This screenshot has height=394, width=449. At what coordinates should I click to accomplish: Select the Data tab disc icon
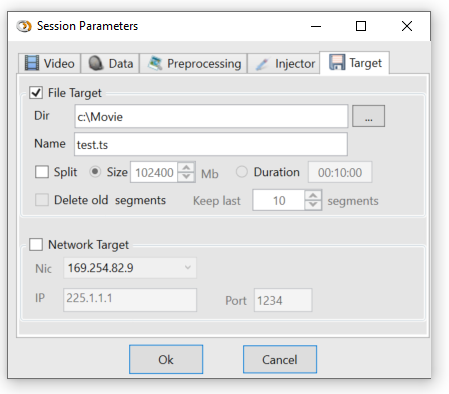tap(96, 63)
